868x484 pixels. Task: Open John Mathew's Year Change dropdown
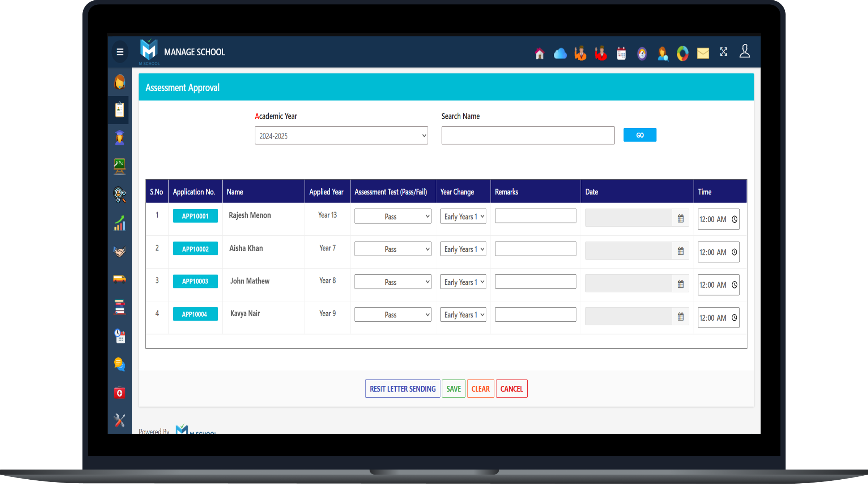463,282
